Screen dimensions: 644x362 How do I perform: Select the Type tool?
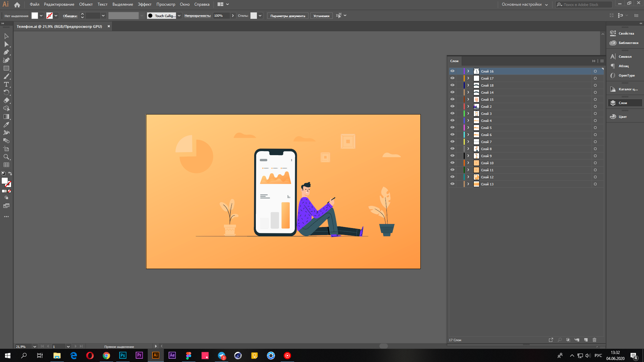[x=6, y=85]
